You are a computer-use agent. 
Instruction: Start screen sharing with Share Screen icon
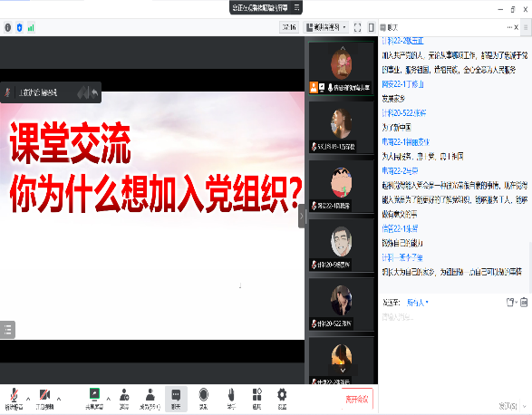(x=94, y=399)
